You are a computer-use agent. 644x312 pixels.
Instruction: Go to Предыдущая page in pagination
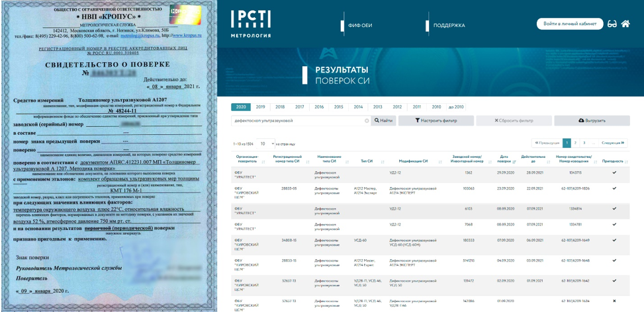(547, 143)
